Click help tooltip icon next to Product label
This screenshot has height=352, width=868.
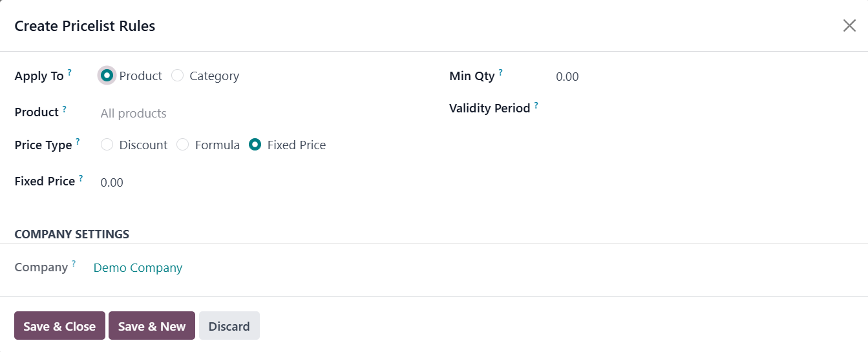click(65, 109)
